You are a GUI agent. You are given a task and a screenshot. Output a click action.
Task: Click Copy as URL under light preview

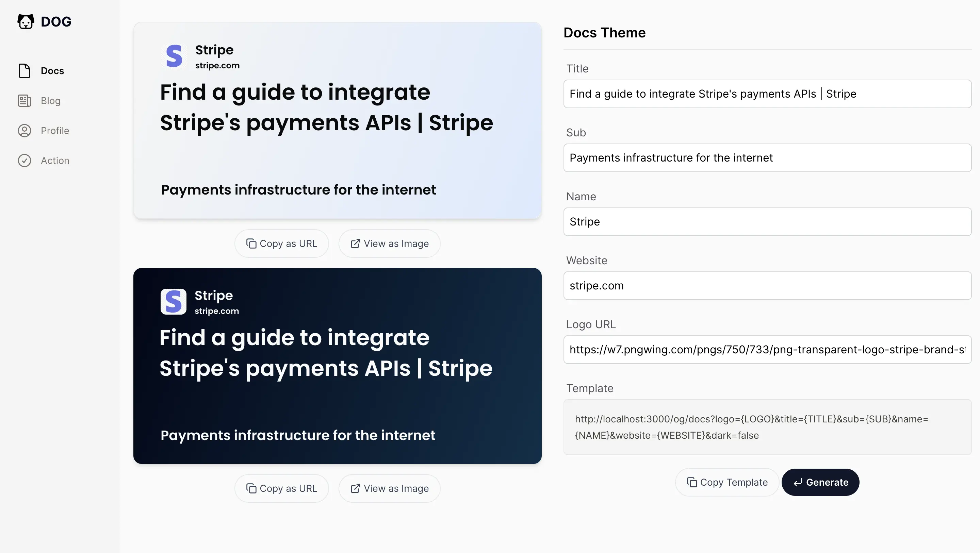(281, 244)
